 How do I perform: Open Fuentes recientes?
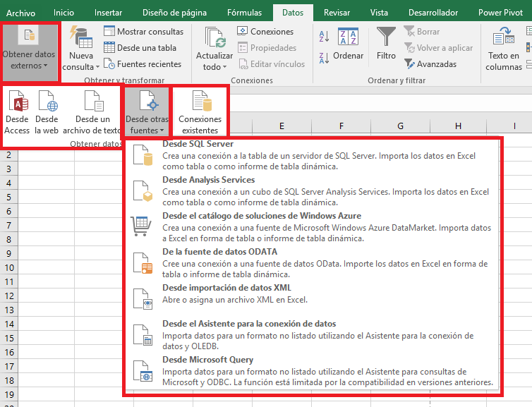click(143, 64)
